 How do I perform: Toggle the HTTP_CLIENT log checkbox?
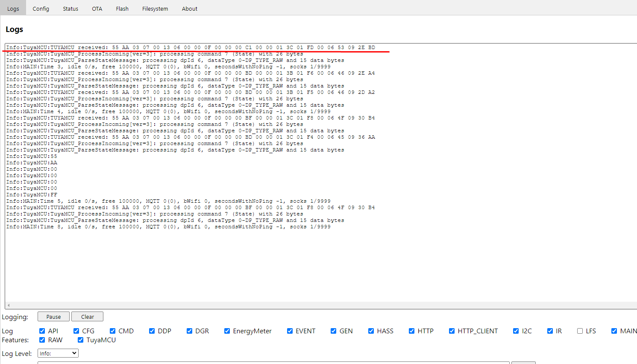pos(452,331)
